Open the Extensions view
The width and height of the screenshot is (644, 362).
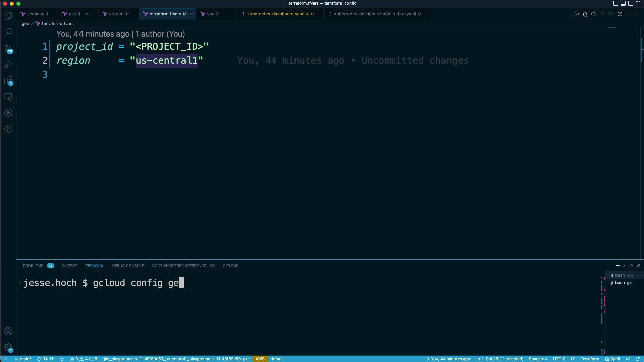(8, 81)
